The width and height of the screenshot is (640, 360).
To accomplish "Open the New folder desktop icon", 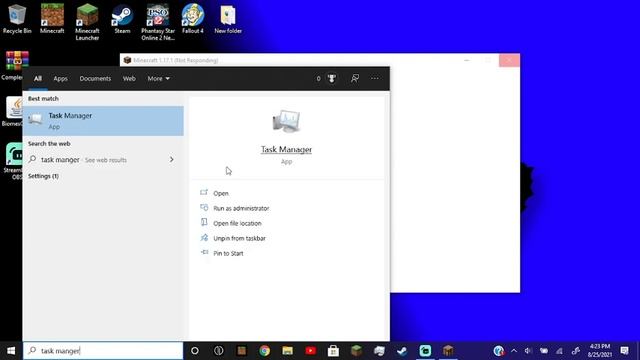I will click(x=228, y=18).
